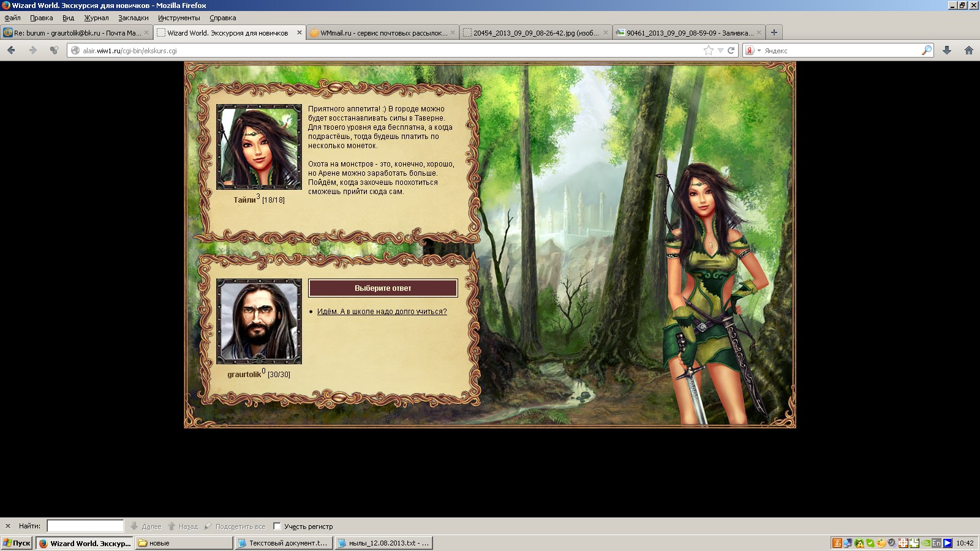The image size is (980, 551).
Task: Click Подсветить все in find bar
Action: point(235,526)
